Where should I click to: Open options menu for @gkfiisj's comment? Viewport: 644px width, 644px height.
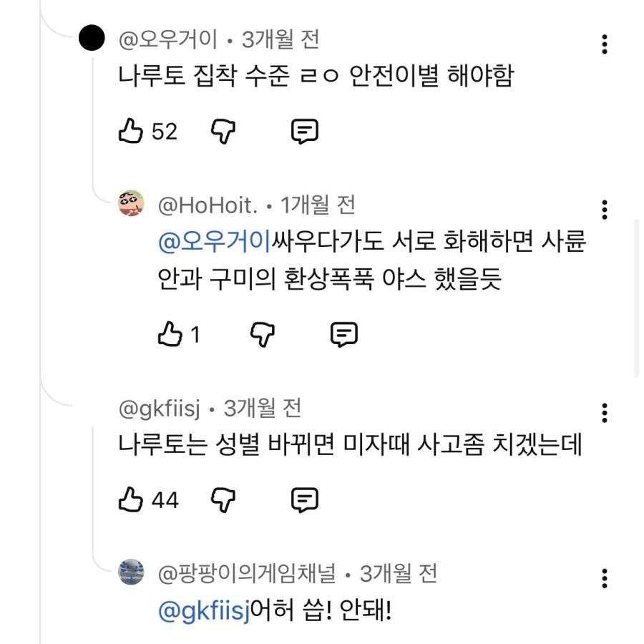point(605,411)
